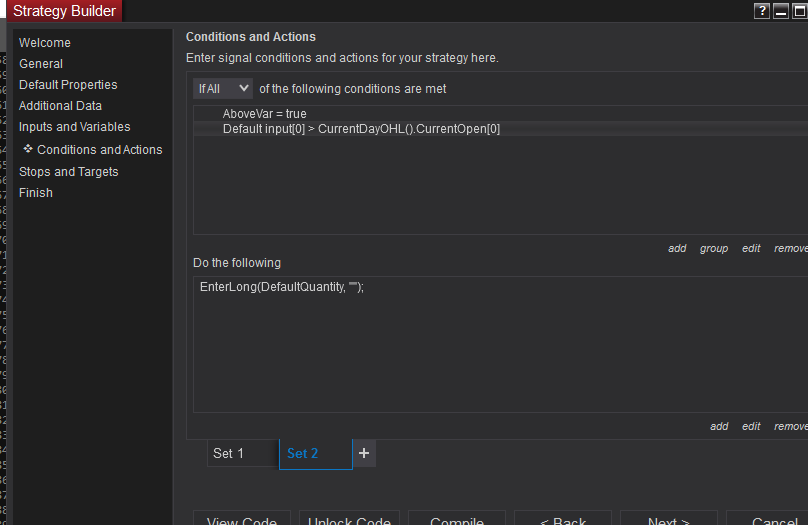The width and height of the screenshot is (808, 525).
Task: Navigate to Additional Data
Action: pos(60,106)
